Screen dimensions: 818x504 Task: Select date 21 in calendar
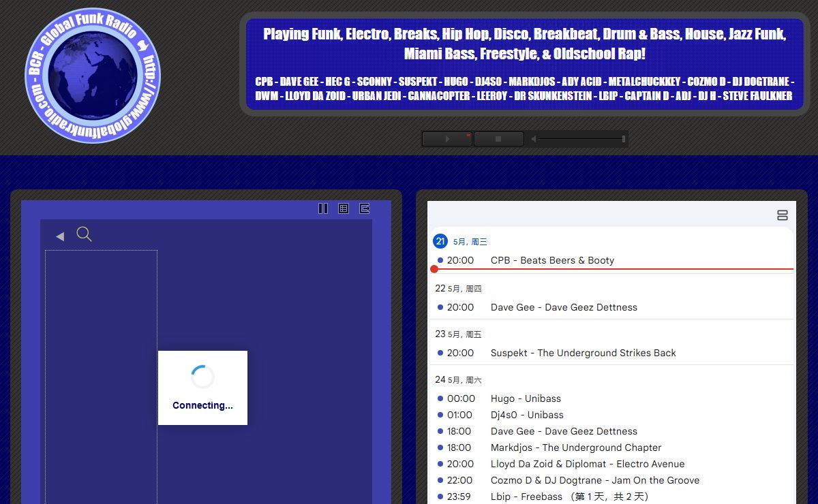point(440,241)
